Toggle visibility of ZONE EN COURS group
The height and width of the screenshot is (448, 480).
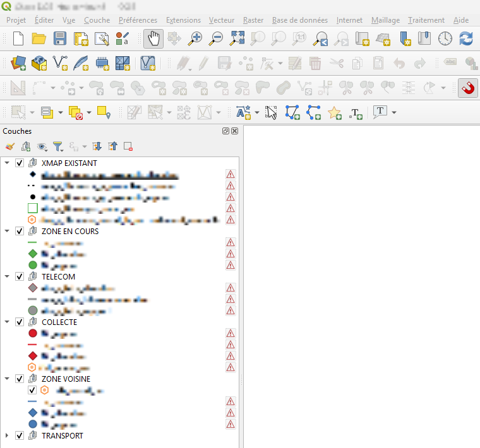point(20,231)
